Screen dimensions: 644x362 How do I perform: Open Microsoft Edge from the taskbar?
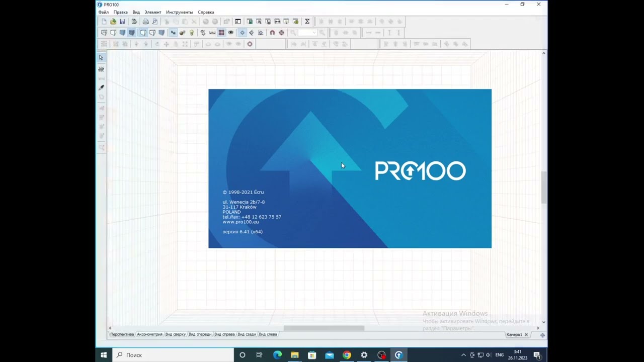277,355
